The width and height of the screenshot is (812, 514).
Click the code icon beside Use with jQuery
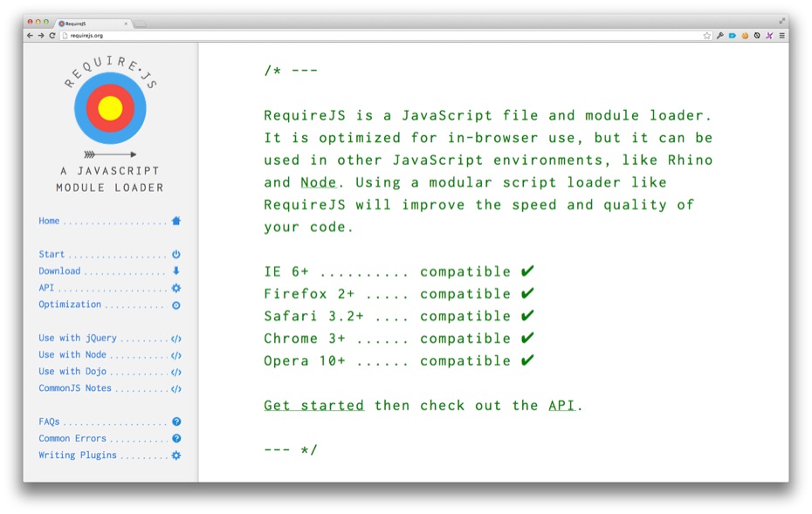tap(176, 339)
